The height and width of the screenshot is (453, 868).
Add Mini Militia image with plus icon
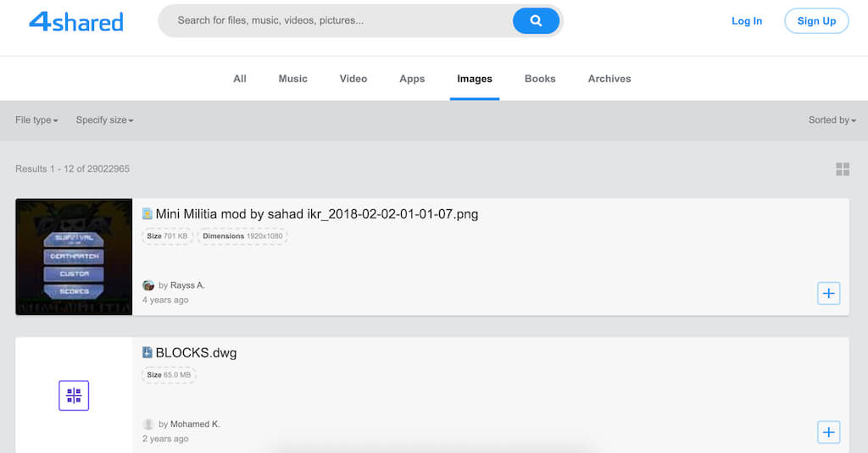[x=828, y=294]
